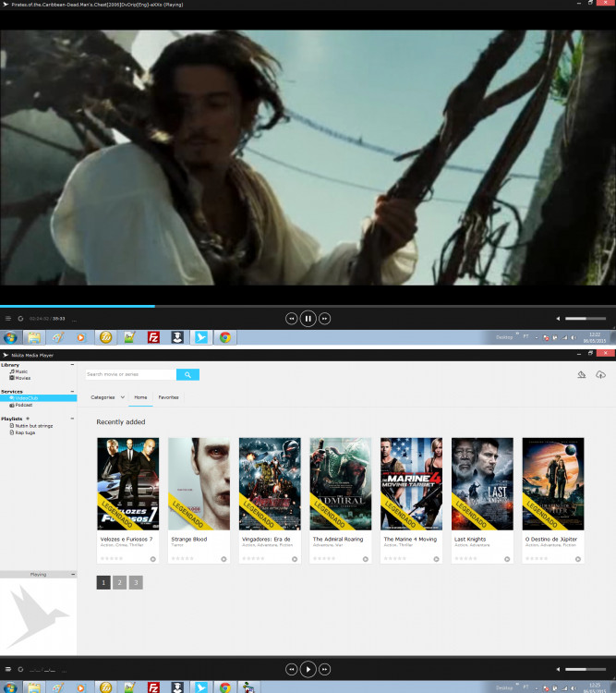Expand the Categories dropdown
The width and height of the screenshot is (616, 693).
(x=104, y=397)
